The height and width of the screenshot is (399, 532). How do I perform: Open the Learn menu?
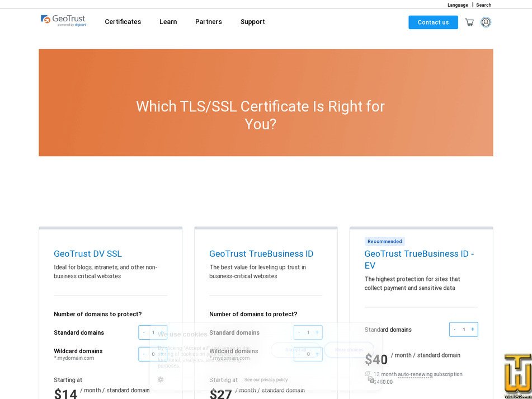coord(168,22)
